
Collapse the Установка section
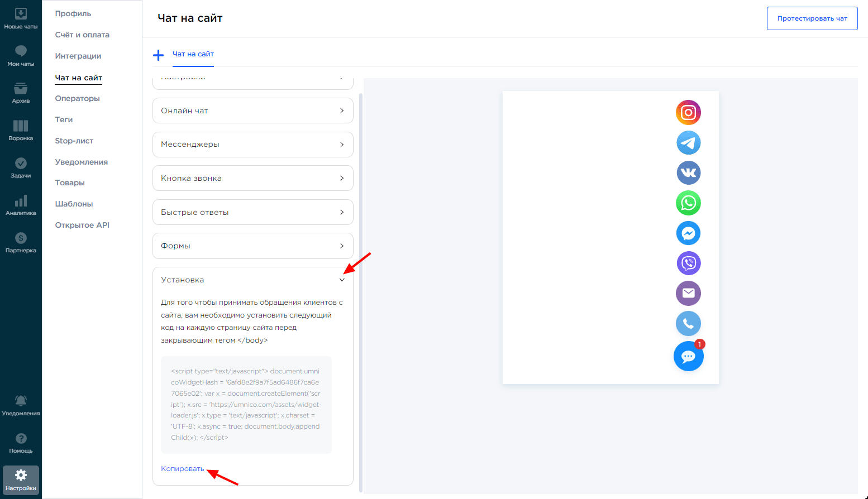coord(342,280)
